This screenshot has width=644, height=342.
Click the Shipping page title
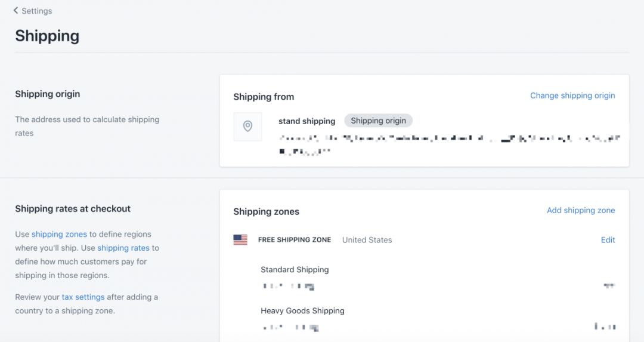47,36
